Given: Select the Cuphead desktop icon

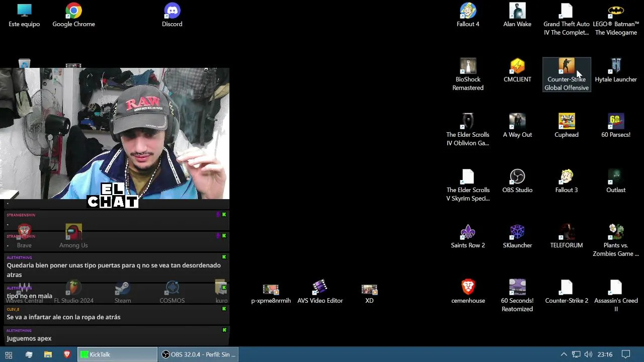Looking at the screenshot, I should [567, 126].
